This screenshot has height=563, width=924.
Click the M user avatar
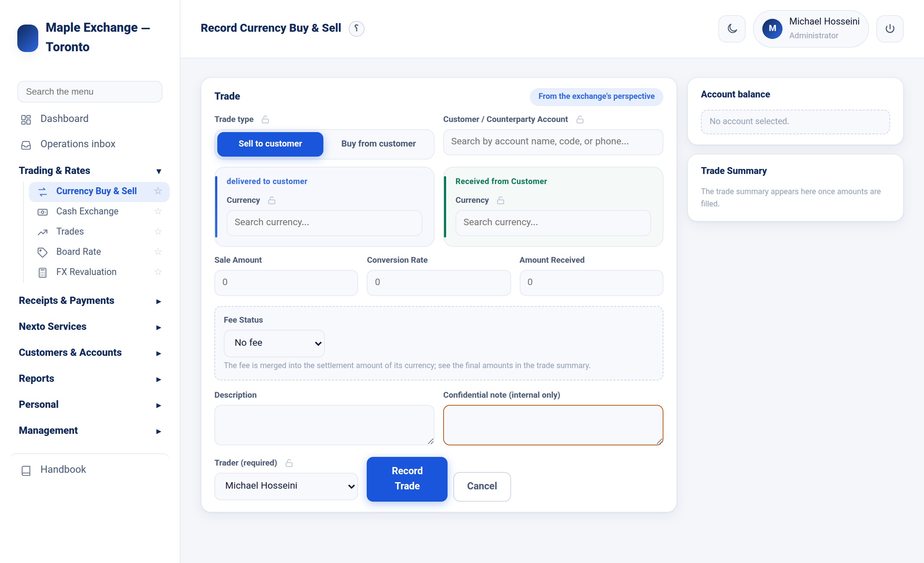(772, 29)
